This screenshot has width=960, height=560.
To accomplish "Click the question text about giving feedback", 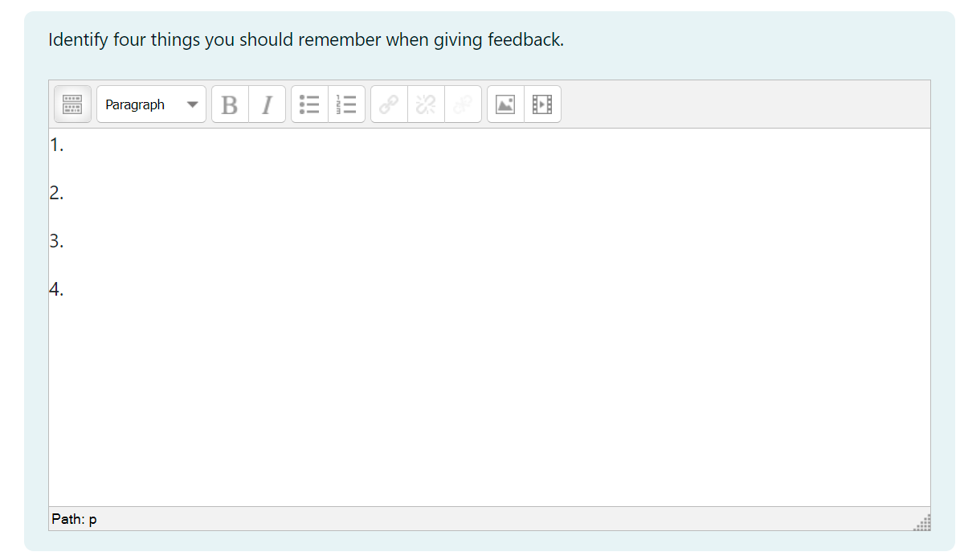I will click(305, 40).
